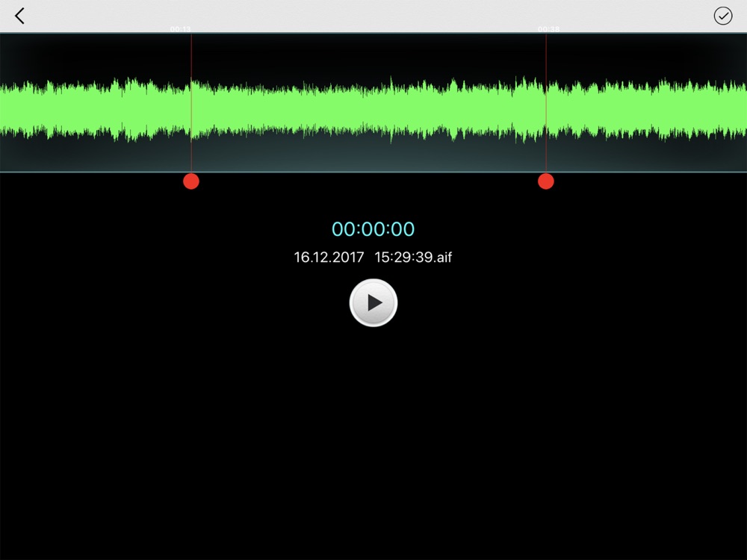The image size is (747, 560).
Task: Click the 00:13 start marker label
Action: pos(181,29)
